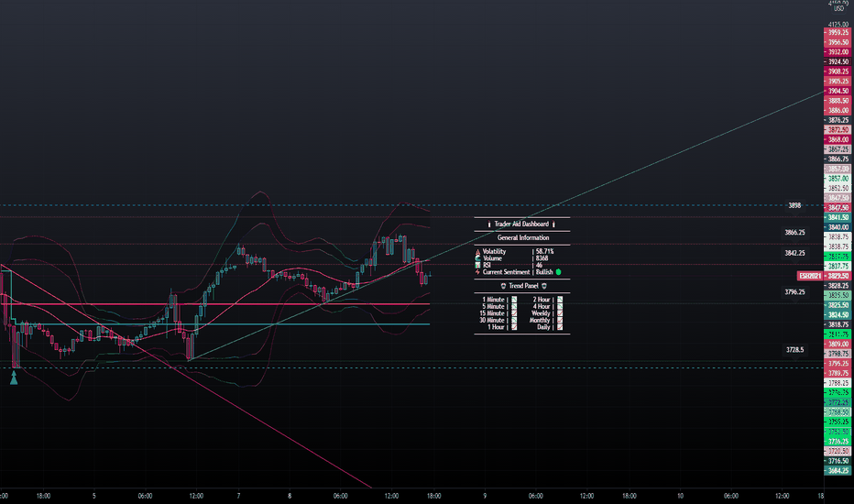
Task: Click the ESH2021 symbol price tag
Action: [x=810, y=276]
